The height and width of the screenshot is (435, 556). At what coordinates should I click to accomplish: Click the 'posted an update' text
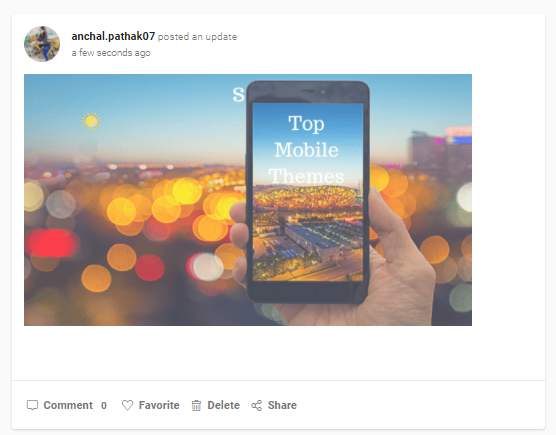pos(197,37)
